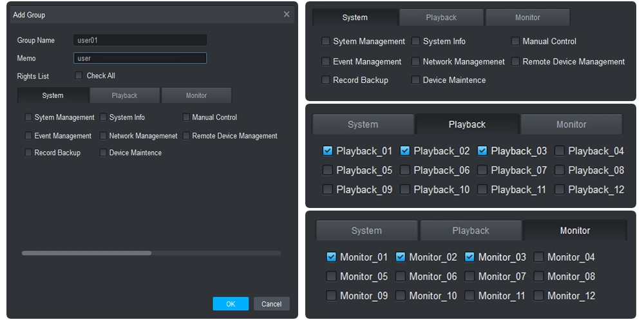The height and width of the screenshot is (322, 644).
Task: Tick System Info in Add Group dialog
Action: (x=103, y=118)
